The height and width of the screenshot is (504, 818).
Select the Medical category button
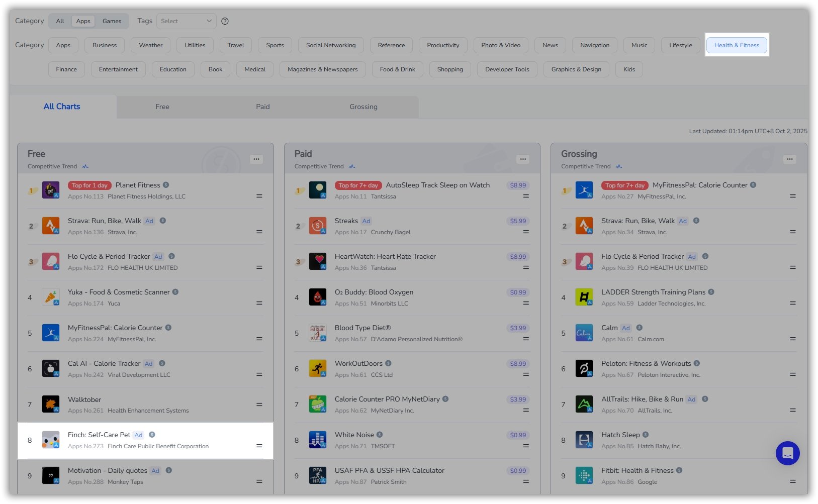click(254, 69)
